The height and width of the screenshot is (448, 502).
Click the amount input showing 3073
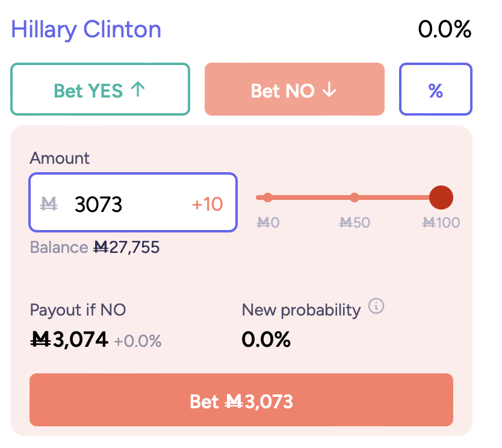[x=132, y=202]
